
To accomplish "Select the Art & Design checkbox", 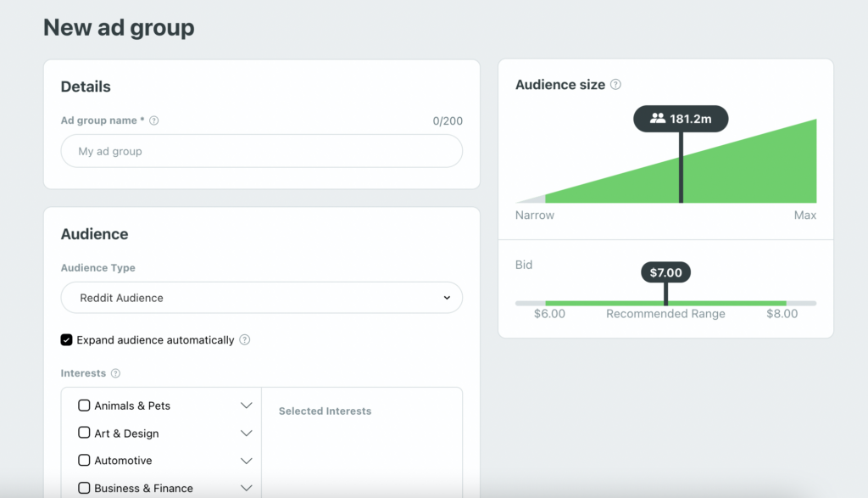I will click(x=84, y=433).
